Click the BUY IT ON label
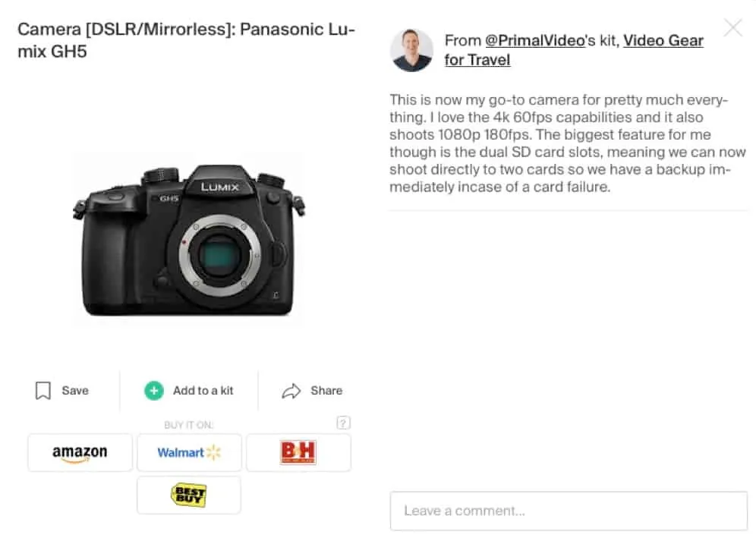 [188, 425]
